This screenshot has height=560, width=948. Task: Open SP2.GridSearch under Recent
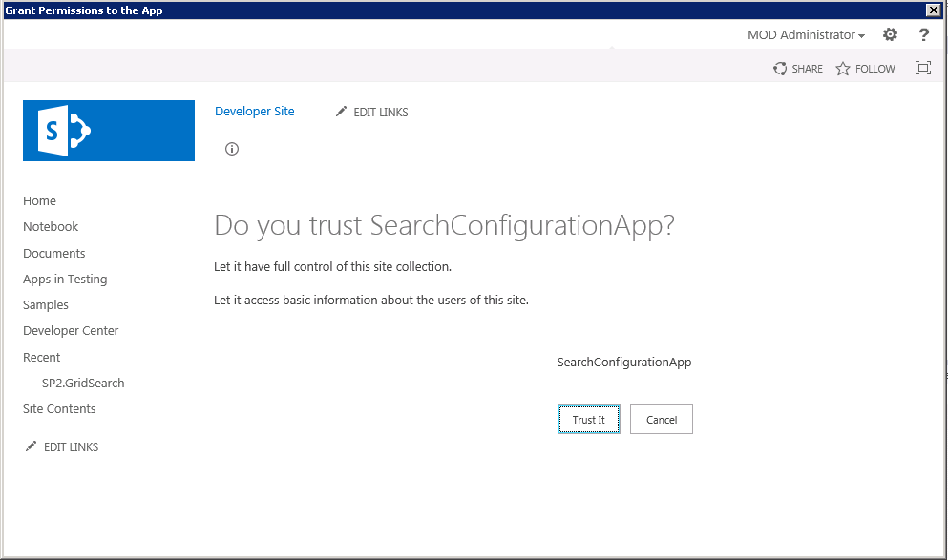(x=83, y=383)
